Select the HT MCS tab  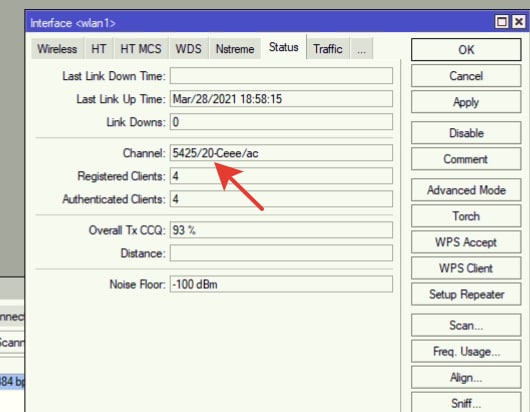[x=141, y=49]
